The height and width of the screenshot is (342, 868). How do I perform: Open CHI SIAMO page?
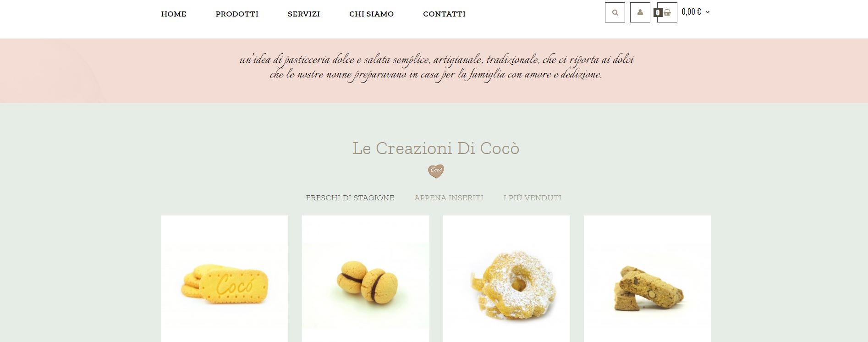tap(372, 14)
